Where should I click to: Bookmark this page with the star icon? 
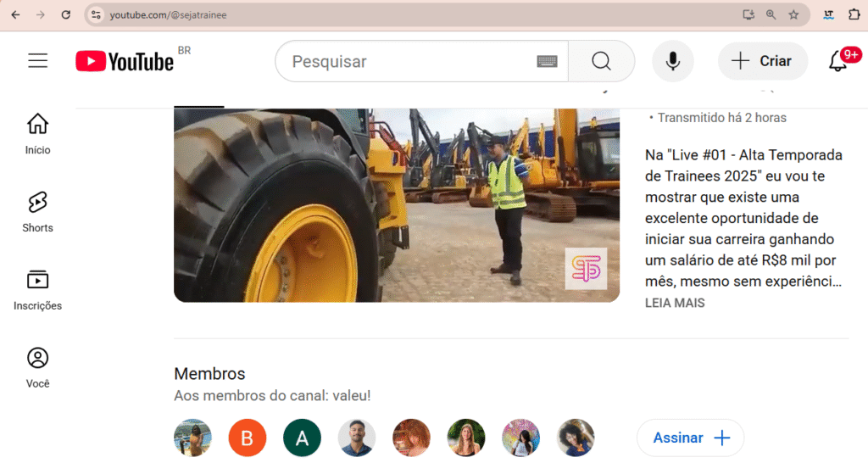point(793,15)
